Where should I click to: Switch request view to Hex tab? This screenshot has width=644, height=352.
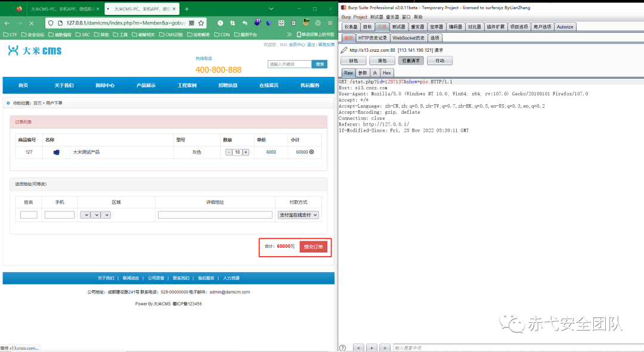click(387, 73)
